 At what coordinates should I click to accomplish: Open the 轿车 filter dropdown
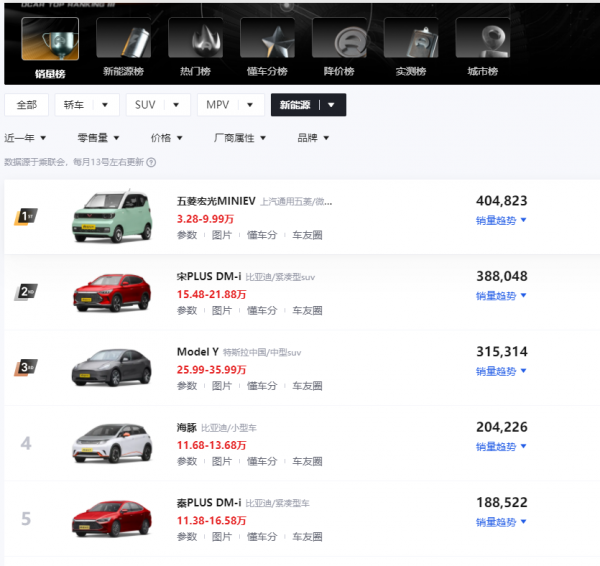[87, 105]
